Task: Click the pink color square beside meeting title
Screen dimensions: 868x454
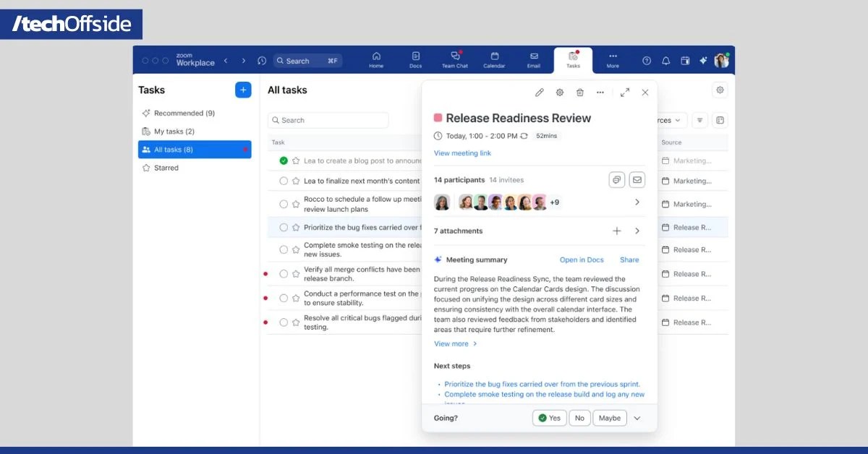Action: 438,118
